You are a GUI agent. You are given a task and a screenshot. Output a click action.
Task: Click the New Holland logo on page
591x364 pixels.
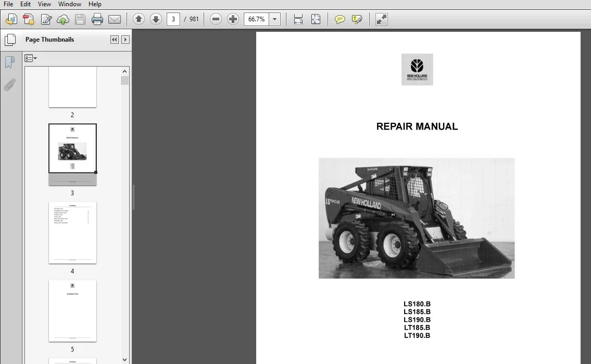417,69
